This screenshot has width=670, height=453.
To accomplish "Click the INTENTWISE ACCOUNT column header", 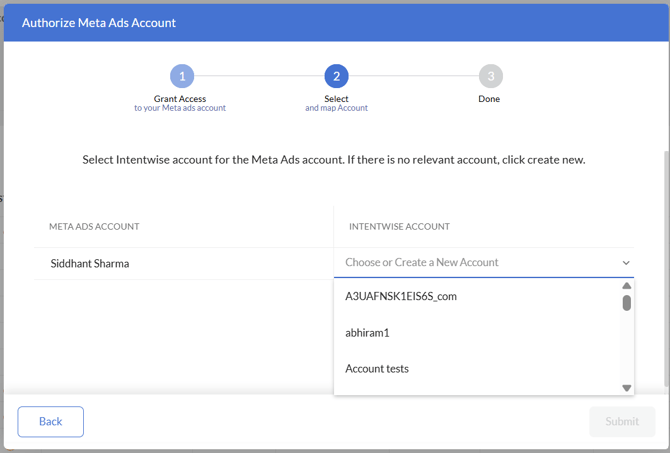I will 399,226.
